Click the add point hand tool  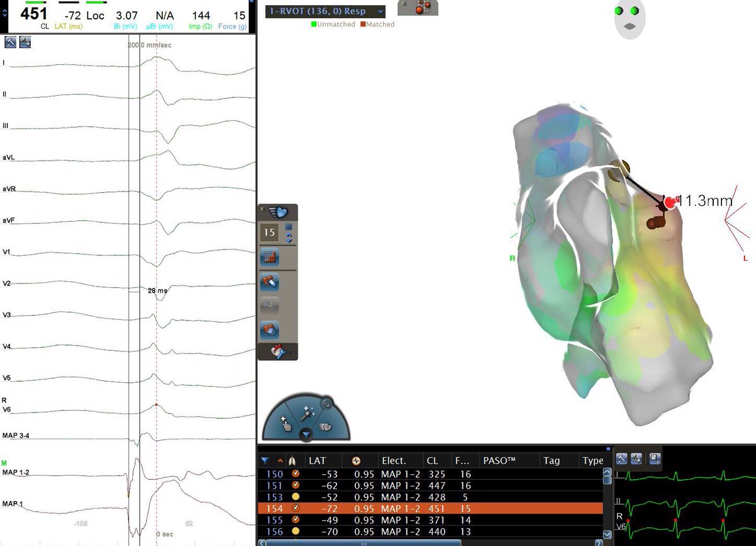[x=285, y=423]
